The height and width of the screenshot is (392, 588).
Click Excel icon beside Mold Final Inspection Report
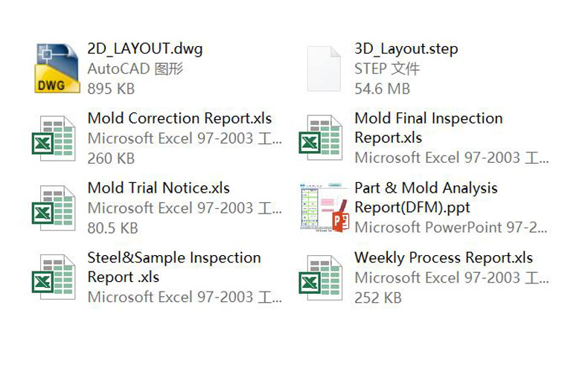(x=321, y=138)
